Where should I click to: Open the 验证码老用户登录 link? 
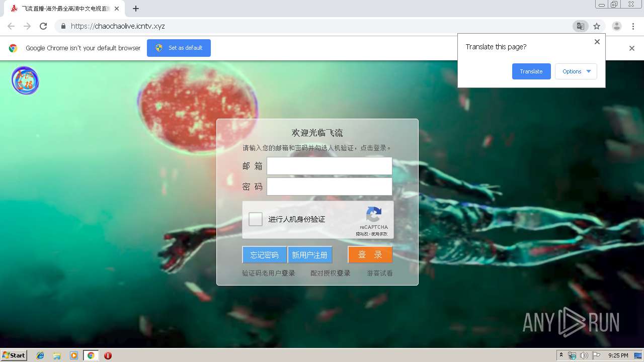(x=269, y=273)
